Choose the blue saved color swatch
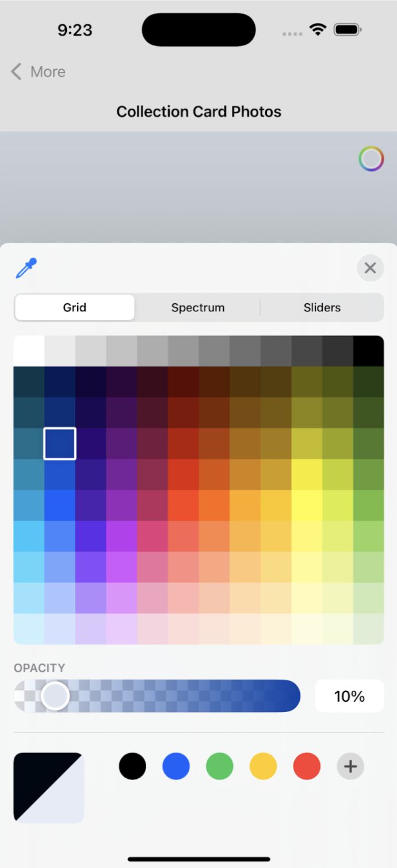The image size is (397, 868). 176,767
